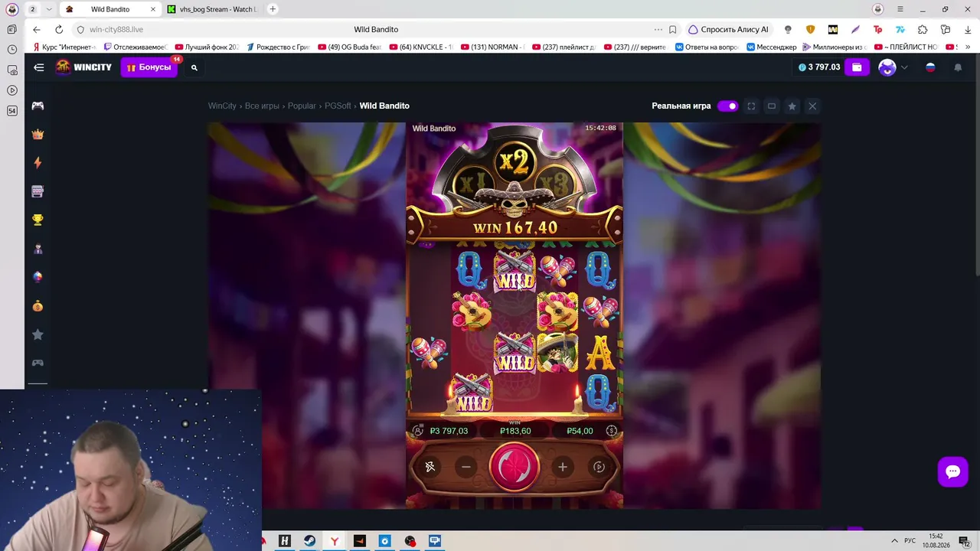The height and width of the screenshot is (551, 980).
Task: Open autoplay spin settings
Action: tap(599, 467)
